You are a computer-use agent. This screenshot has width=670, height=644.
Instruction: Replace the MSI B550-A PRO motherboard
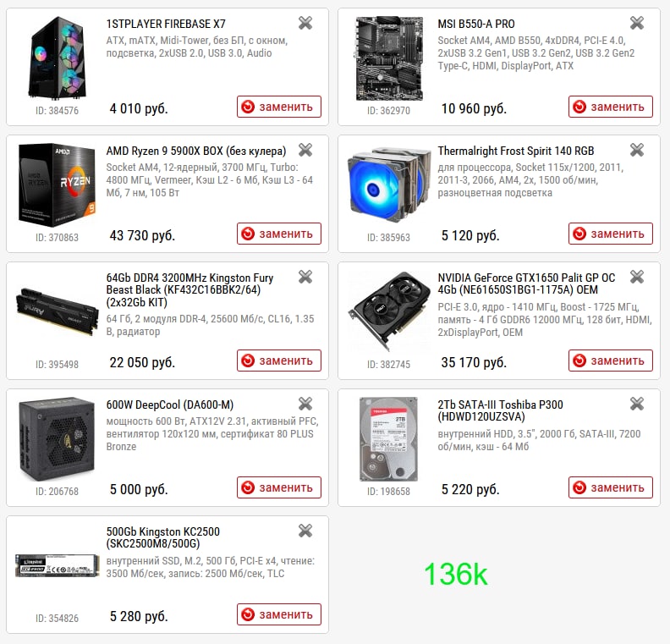click(x=611, y=107)
